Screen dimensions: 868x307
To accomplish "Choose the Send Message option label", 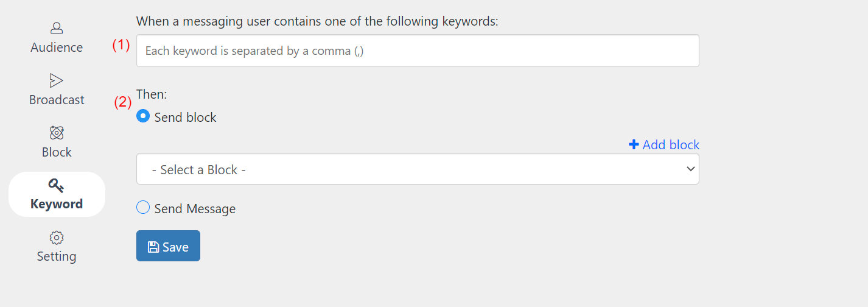I will [x=195, y=209].
